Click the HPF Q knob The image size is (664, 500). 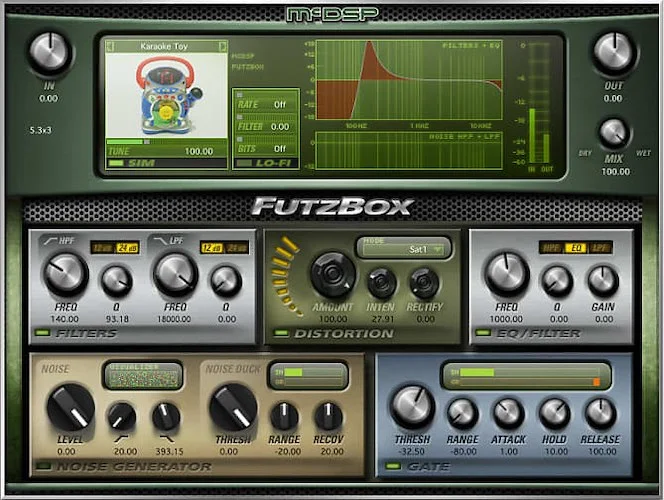[x=116, y=281]
